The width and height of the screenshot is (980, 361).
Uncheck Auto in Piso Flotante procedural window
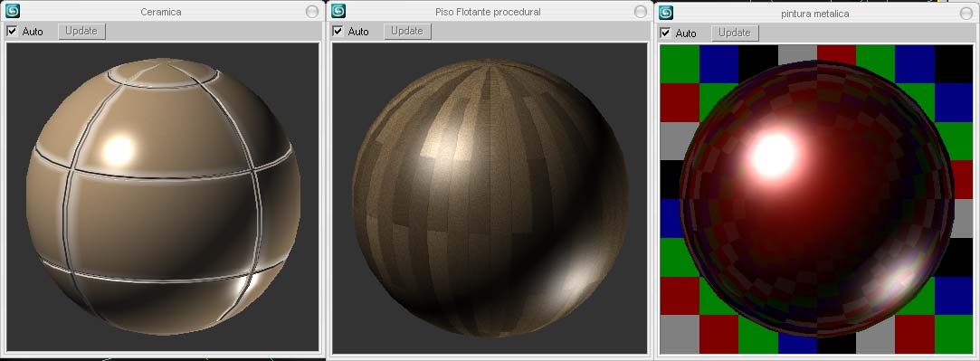tap(338, 31)
